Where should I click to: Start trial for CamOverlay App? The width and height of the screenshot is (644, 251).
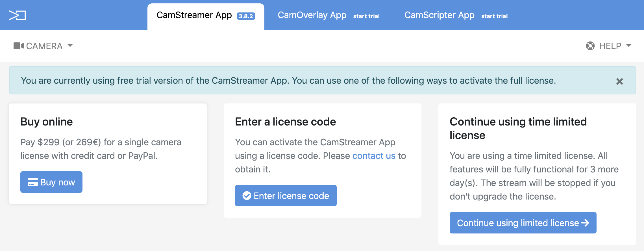(366, 16)
